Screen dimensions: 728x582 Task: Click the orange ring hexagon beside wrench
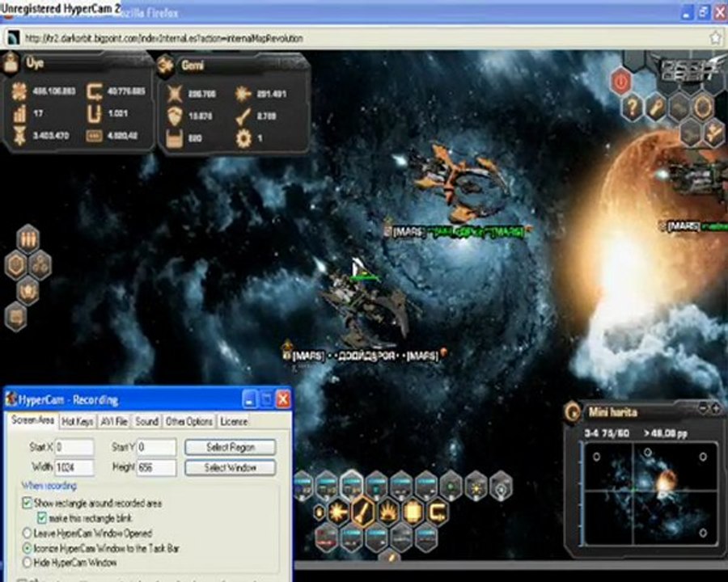point(705,108)
